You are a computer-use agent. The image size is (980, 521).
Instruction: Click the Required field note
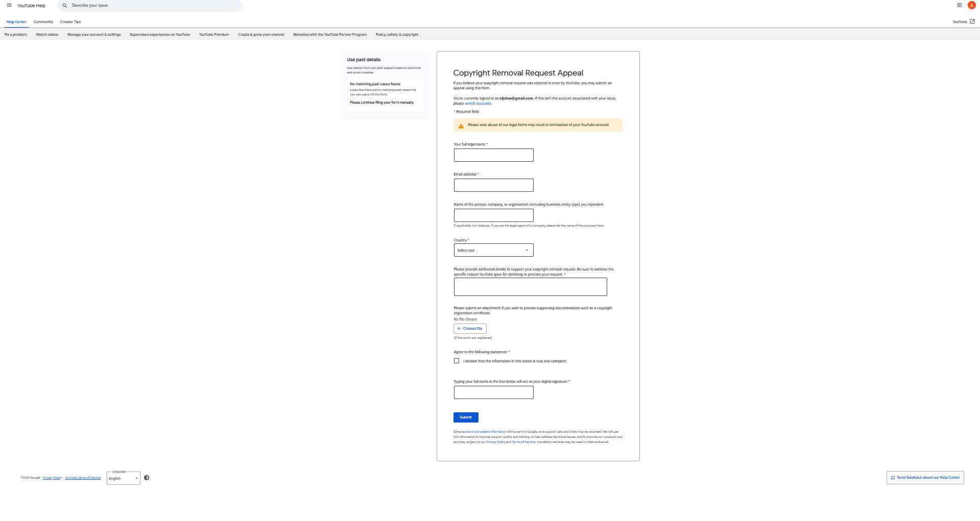pos(466,112)
